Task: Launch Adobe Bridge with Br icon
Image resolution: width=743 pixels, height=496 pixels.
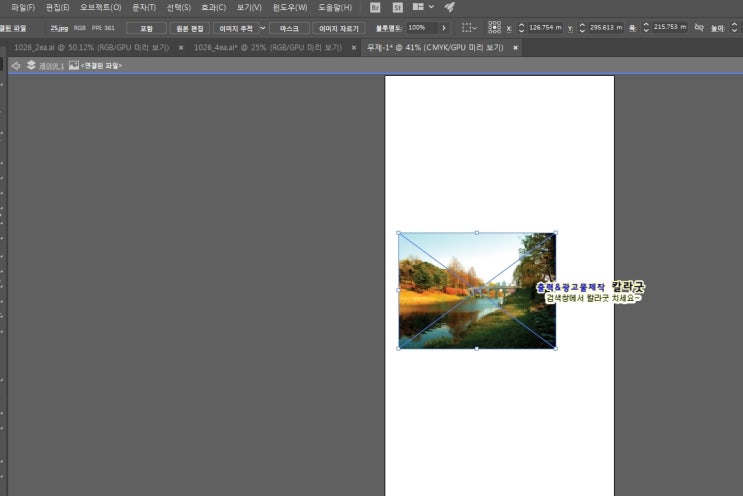Action: pyautogui.click(x=375, y=8)
